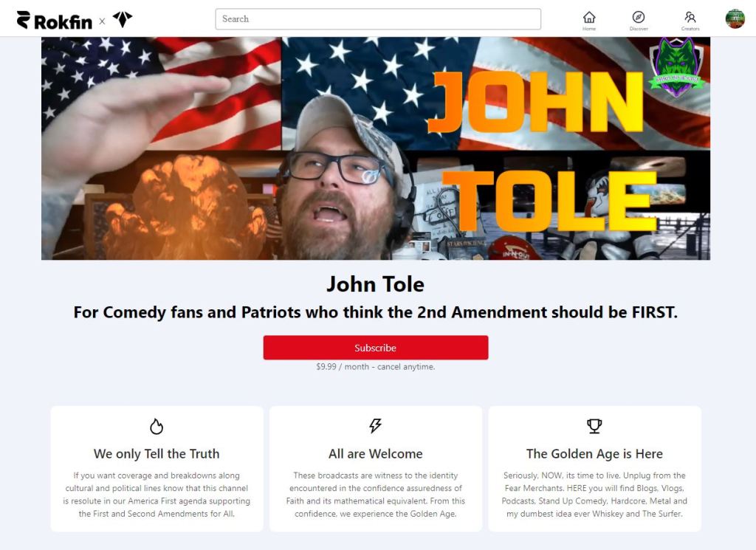Image resolution: width=756 pixels, height=550 pixels.
Task: Click the lightning bolt icon
Action: [x=375, y=426]
